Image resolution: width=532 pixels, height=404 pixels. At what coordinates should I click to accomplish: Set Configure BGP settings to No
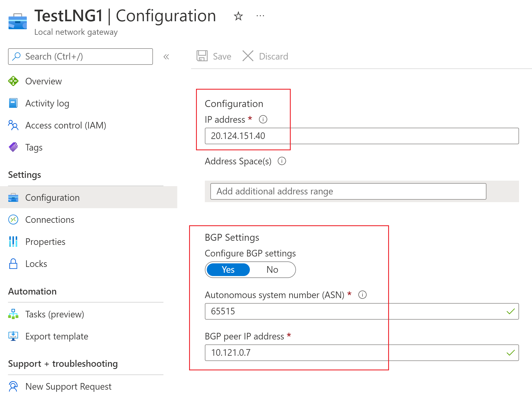[272, 269]
